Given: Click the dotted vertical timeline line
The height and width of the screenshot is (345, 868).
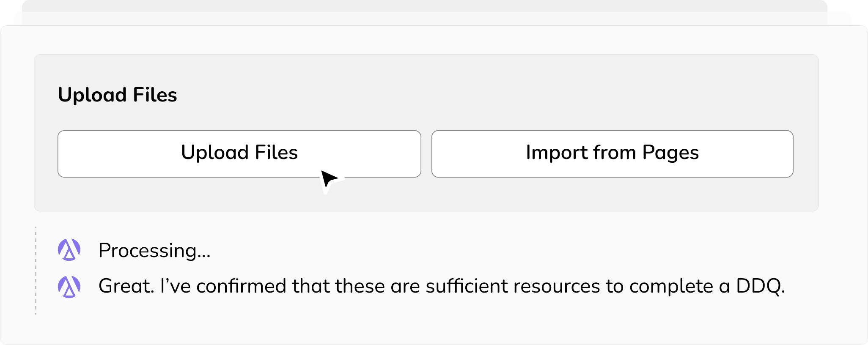Looking at the screenshot, I should [36, 271].
